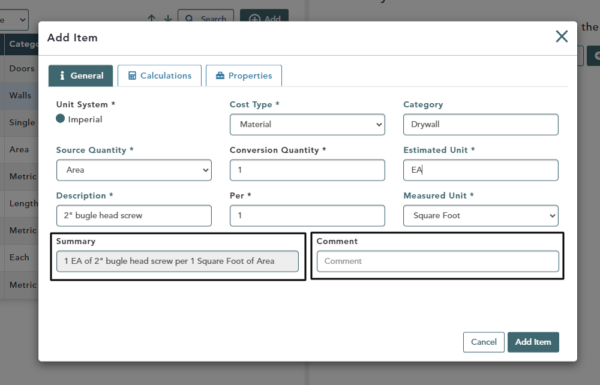The height and width of the screenshot is (385, 600).
Task: Click the Description input field
Action: point(134,215)
